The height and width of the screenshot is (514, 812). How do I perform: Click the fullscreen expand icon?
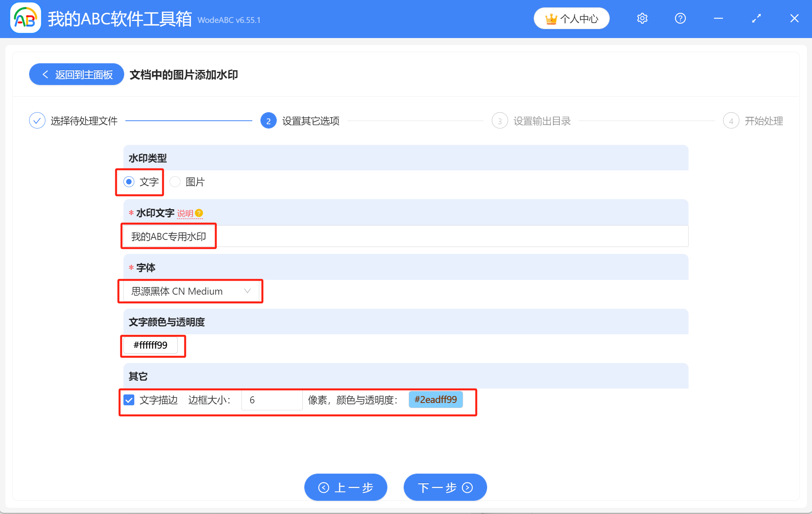click(756, 18)
